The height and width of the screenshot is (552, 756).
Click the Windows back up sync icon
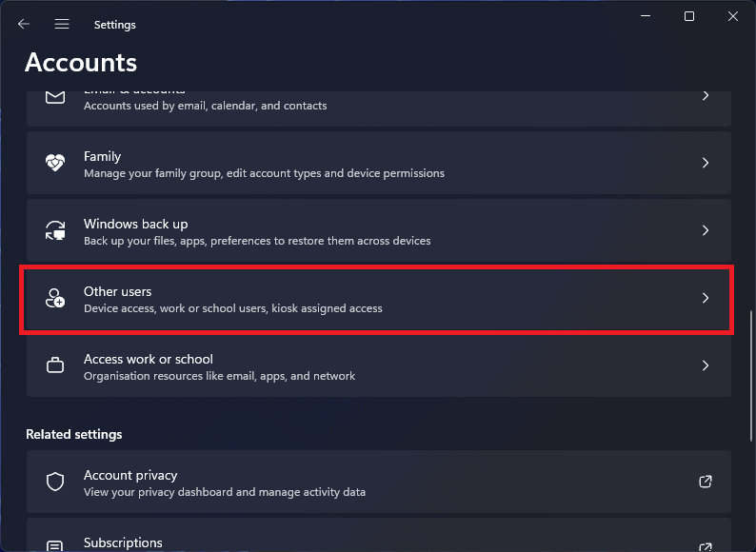55,230
